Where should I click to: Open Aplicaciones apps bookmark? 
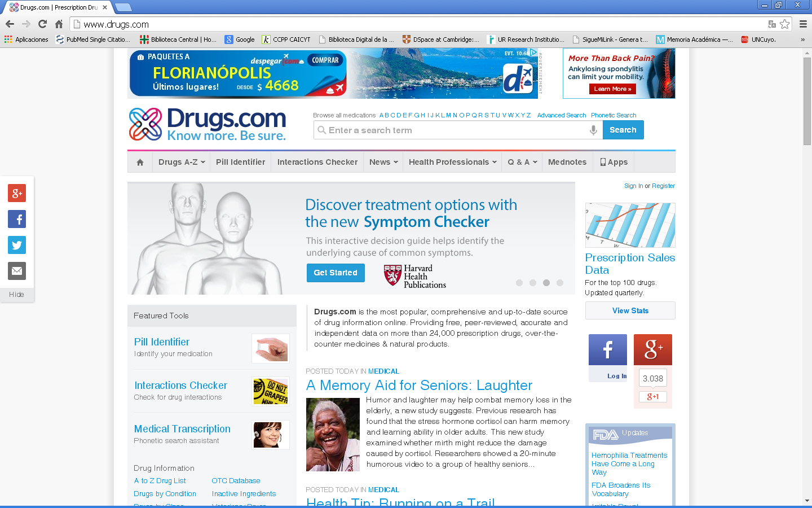point(27,40)
